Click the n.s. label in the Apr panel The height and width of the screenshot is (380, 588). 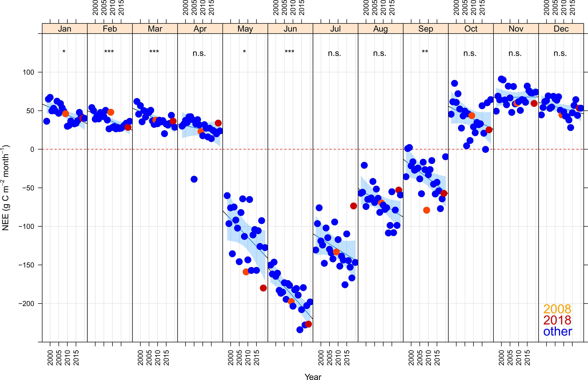[199, 53]
